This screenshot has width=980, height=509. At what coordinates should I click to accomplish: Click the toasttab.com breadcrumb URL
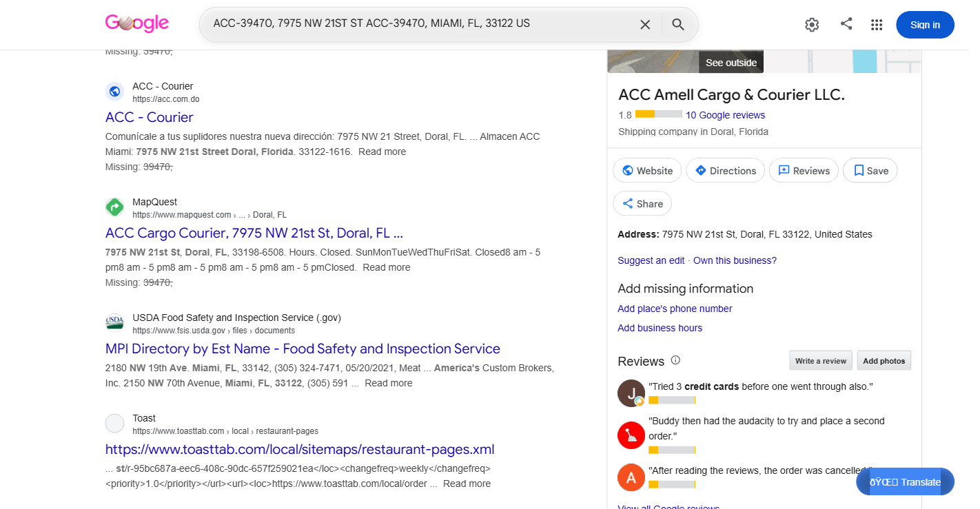click(225, 431)
